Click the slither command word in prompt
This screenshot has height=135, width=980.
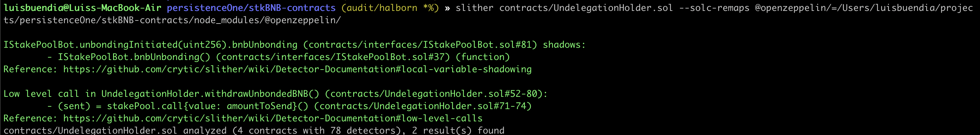474,7
